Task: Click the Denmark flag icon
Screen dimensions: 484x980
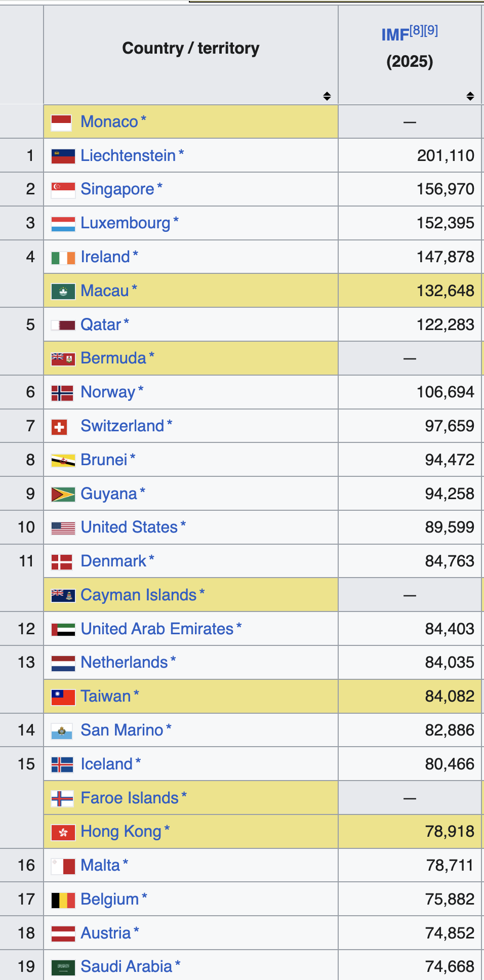Action: (x=62, y=562)
